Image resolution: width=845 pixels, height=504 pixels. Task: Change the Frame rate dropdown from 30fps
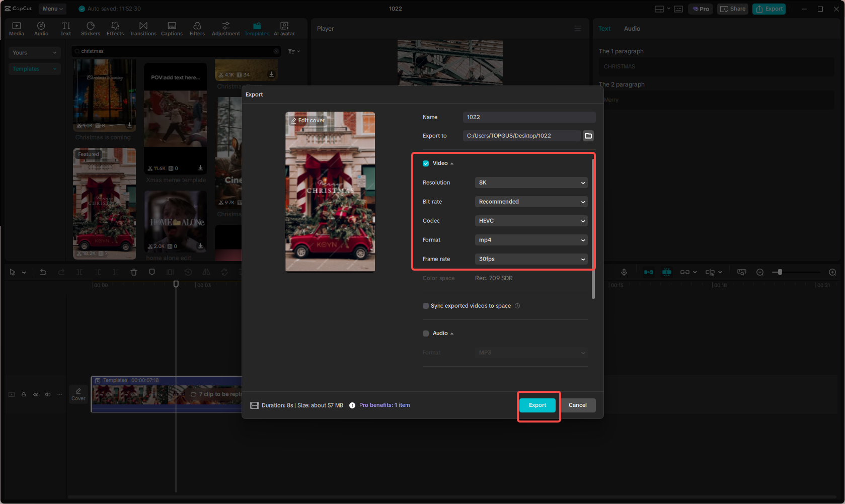(x=531, y=259)
